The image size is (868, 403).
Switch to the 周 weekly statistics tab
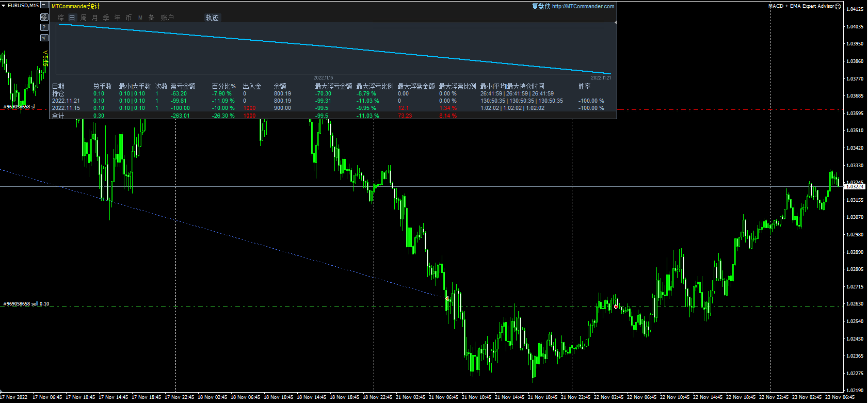click(84, 18)
